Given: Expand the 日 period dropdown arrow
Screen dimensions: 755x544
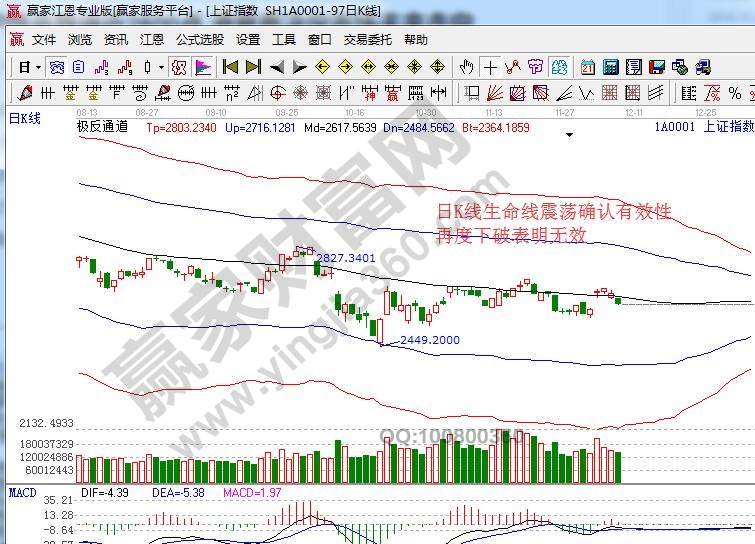Looking at the screenshot, I should coord(38,67).
